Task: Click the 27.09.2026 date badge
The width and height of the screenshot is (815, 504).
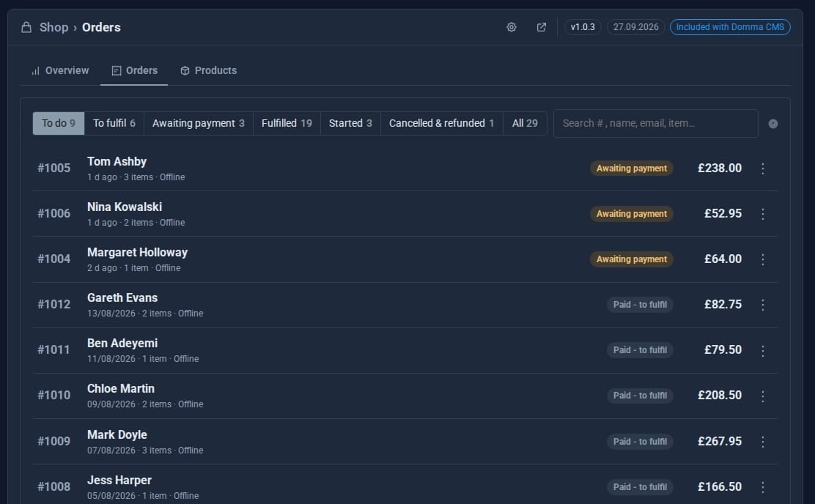Action: (x=635, y=27)
